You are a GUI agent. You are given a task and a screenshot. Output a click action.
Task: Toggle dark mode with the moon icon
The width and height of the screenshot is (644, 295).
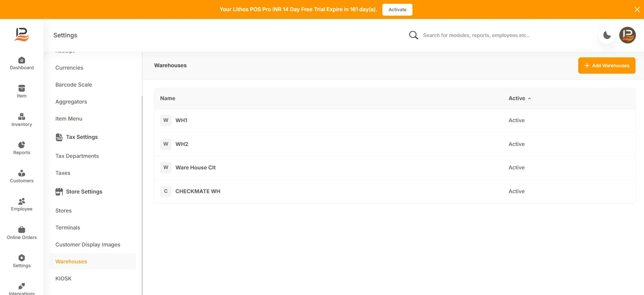(x=607, y=35)
